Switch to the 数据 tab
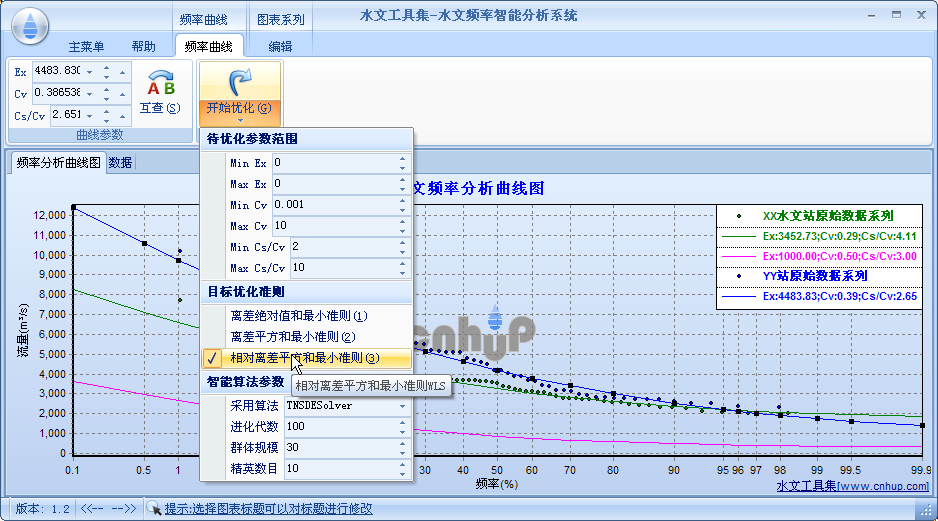Screen dimensions: 938x521 [120, 163]
